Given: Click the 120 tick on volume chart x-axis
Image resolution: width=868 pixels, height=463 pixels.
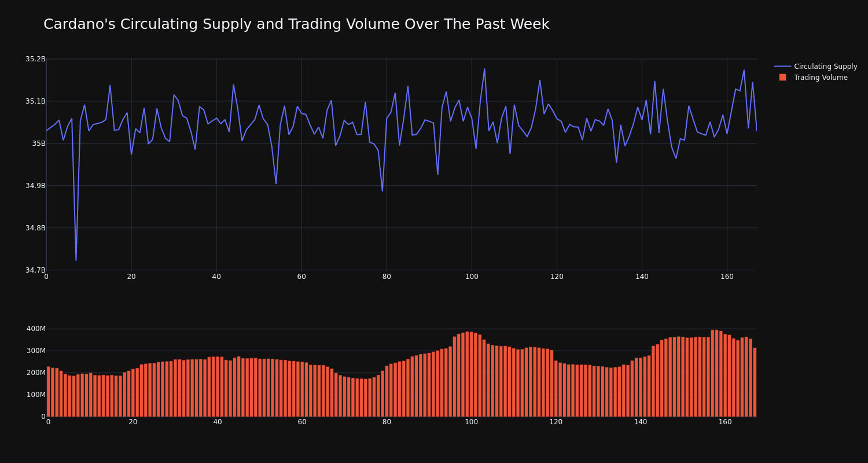Looking at the screenshot, I should [556, 422].
